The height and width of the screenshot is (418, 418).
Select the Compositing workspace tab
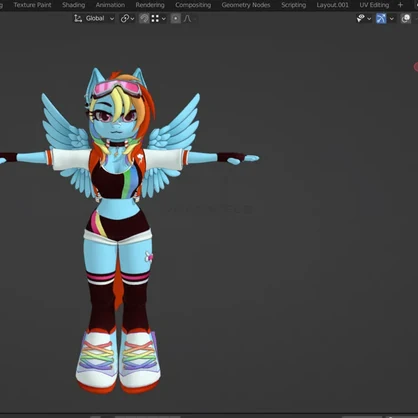pyautogui.click(x=193, y=5)
